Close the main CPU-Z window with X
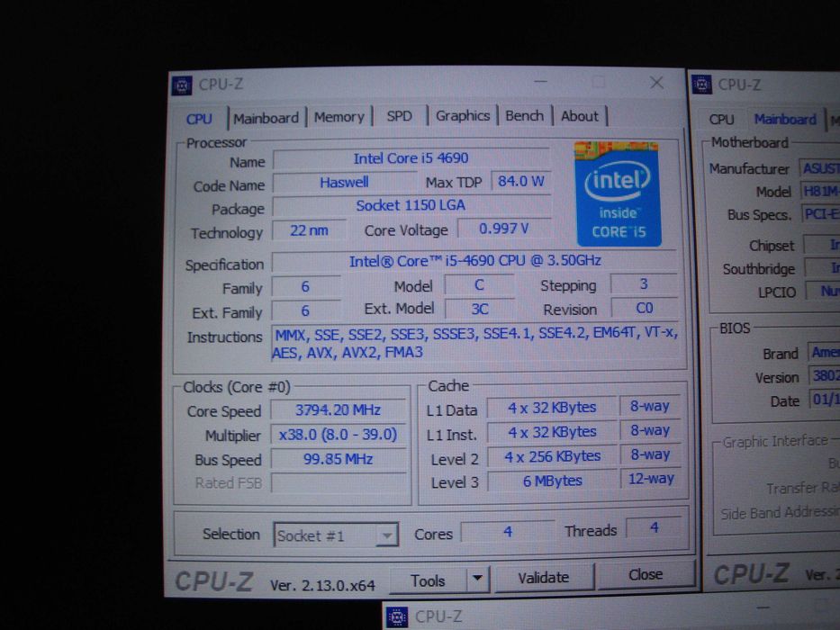Screen dimensions: 840x630 click(656, 83)
